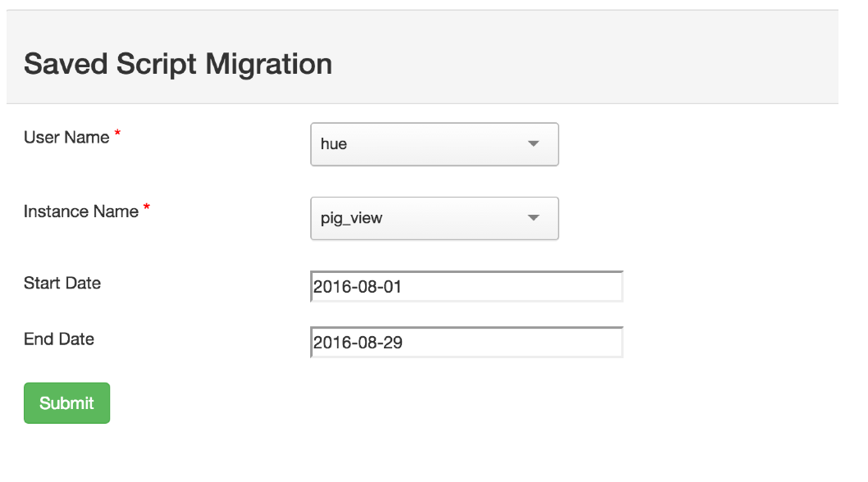
Task: Click the red asterisk beside User Name
Action: coord(116,132)
